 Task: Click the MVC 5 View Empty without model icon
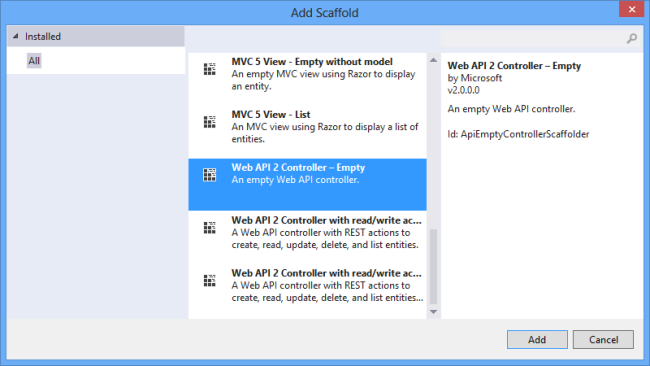pyautogui.click(x=210, y=69)
